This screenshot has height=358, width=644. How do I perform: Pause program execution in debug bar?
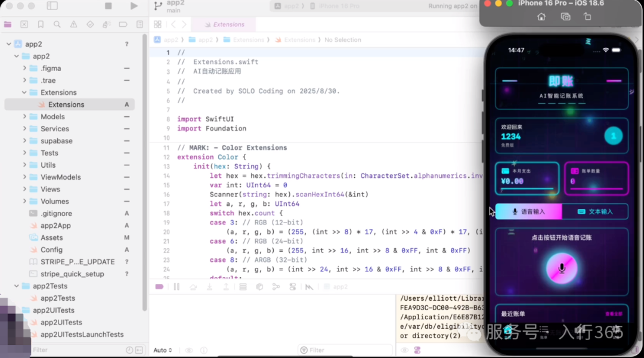(x=177, y=287)
